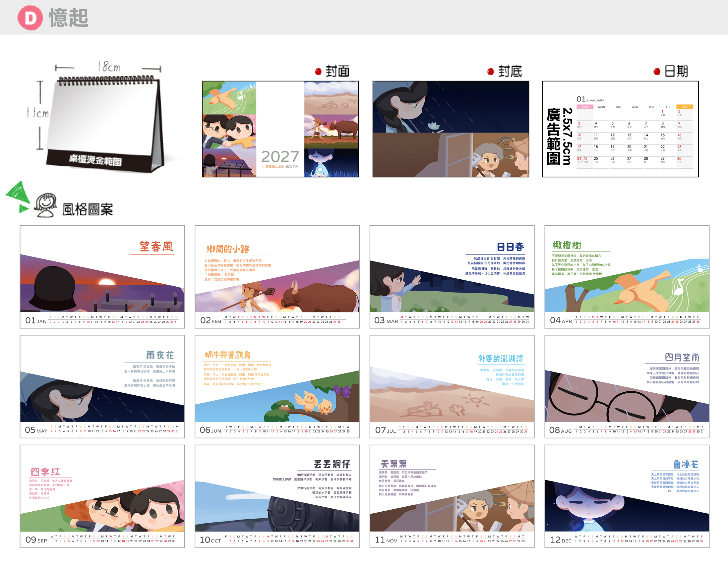Click the 風格圖案 section heading

tap(88, 209)
